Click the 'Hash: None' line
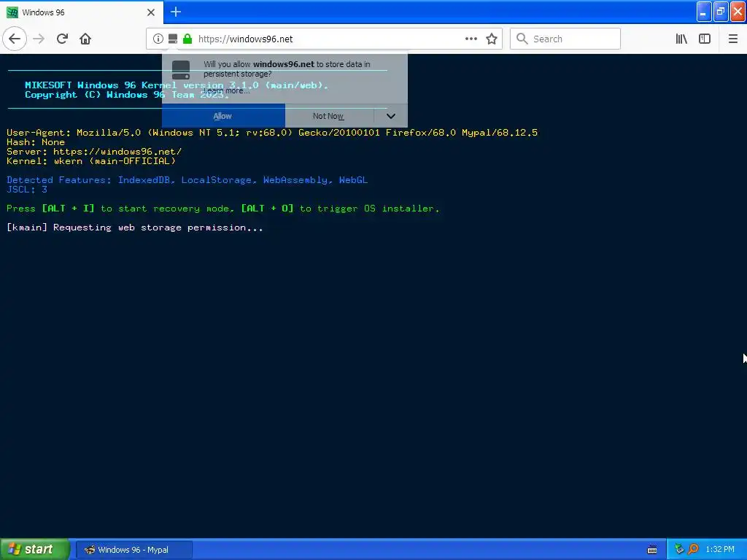The height and width of the screenshot is (560, 747). point(36,142)
